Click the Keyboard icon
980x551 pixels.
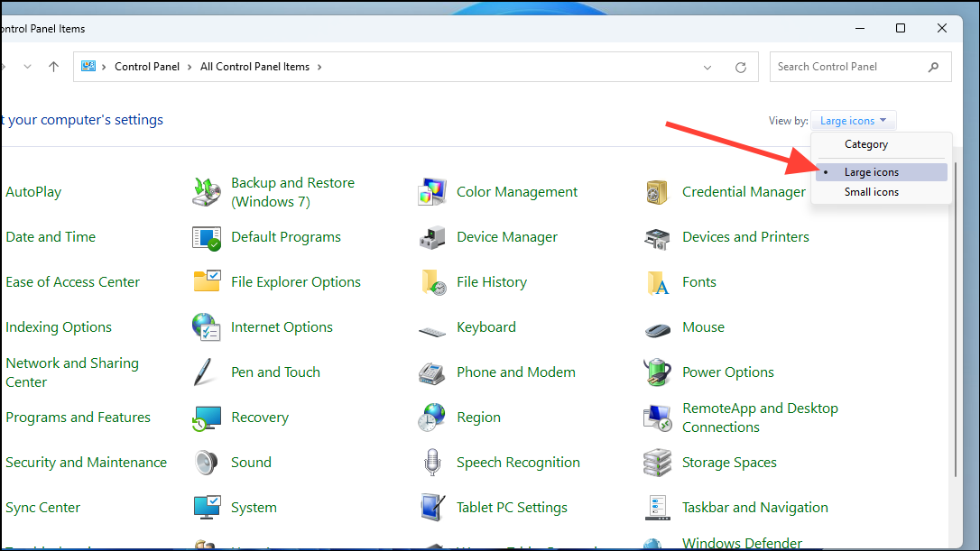tap(432, 331)
